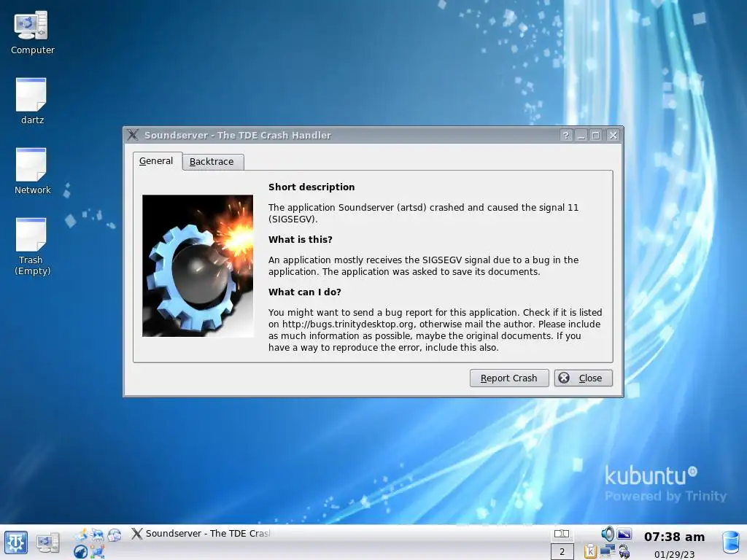Open the blue trash bin on panel
Image resolution: width=747 pixels, height=560 pixels.
pos(731,542)
